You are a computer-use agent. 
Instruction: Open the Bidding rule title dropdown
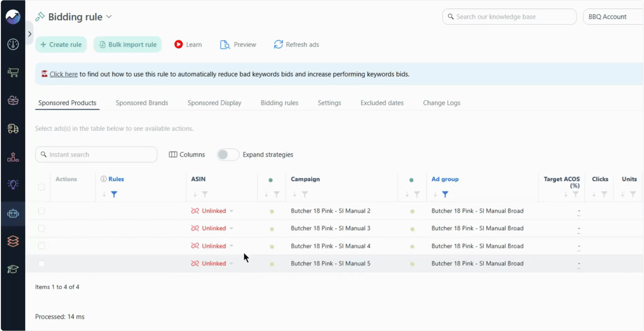pyautogui.click(x=109, y=17)
